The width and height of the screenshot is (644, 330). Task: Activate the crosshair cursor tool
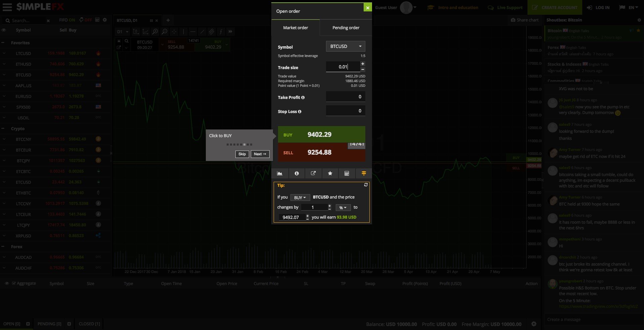point(174,32)
